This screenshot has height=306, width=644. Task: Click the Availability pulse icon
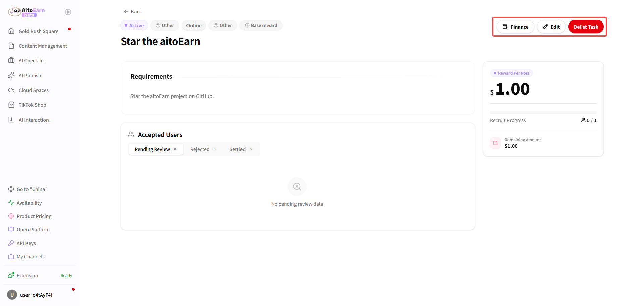tap(11, 203)
